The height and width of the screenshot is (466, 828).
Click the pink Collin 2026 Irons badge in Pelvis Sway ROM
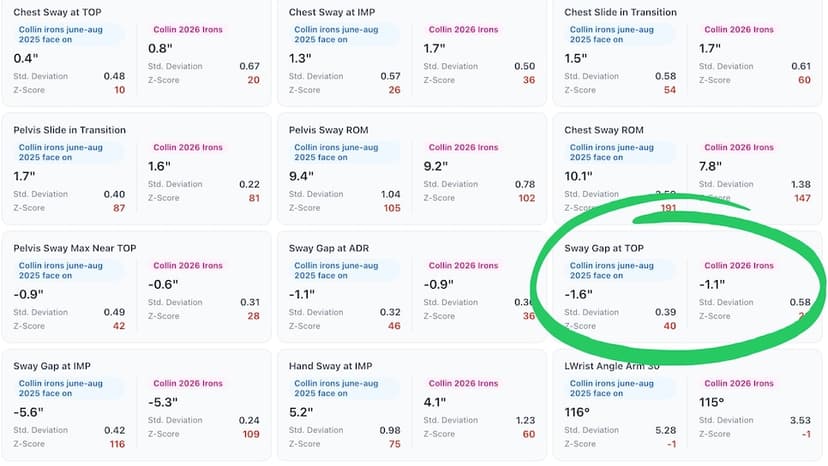click(462, 148)
